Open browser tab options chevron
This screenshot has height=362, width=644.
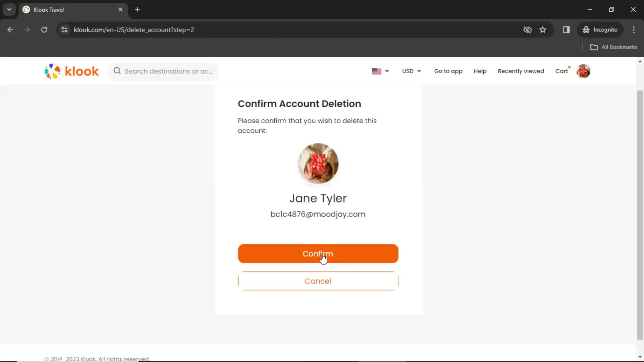pos(9,10)
